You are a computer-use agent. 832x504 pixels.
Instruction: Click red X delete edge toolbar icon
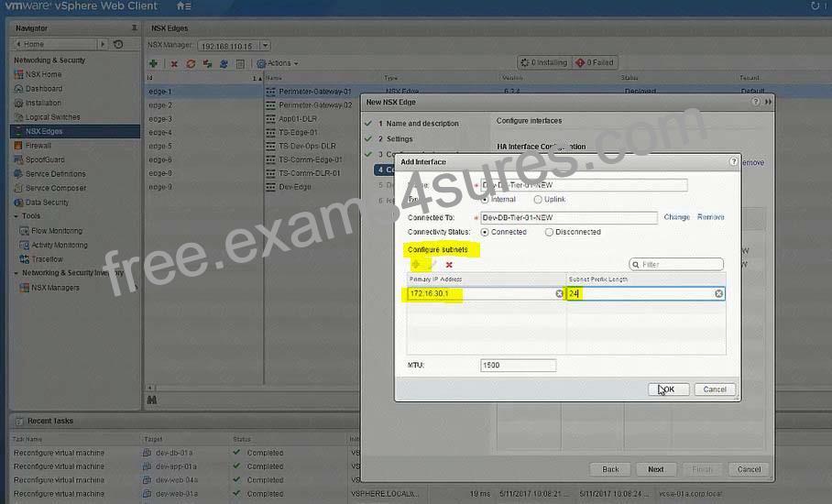[173, 63]
